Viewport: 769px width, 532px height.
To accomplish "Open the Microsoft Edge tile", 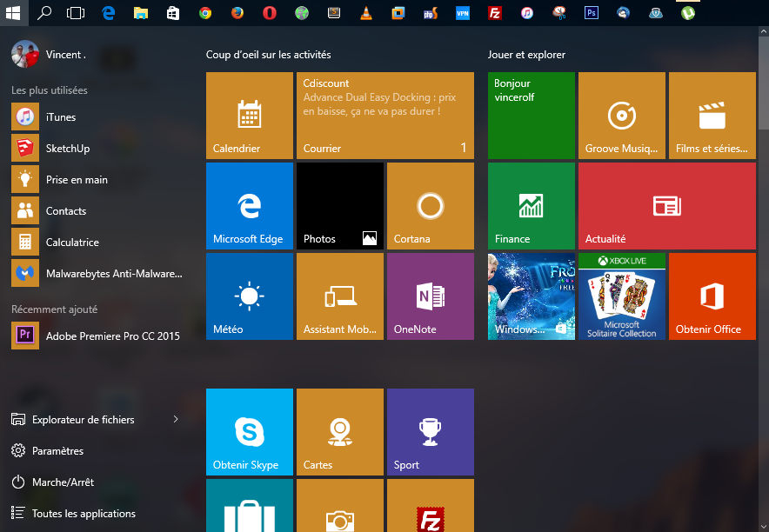I will click(x=249, y=206).
